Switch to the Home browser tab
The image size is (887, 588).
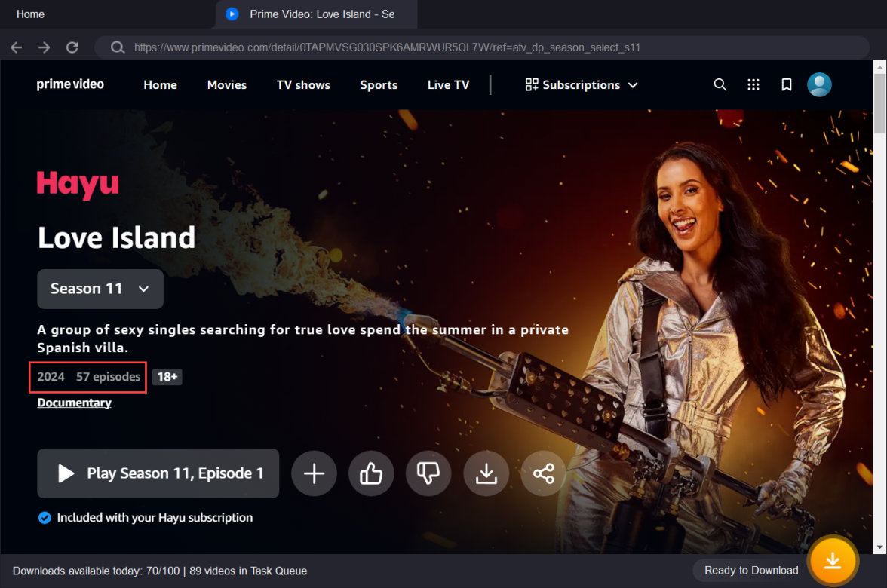tap(30, 14)
